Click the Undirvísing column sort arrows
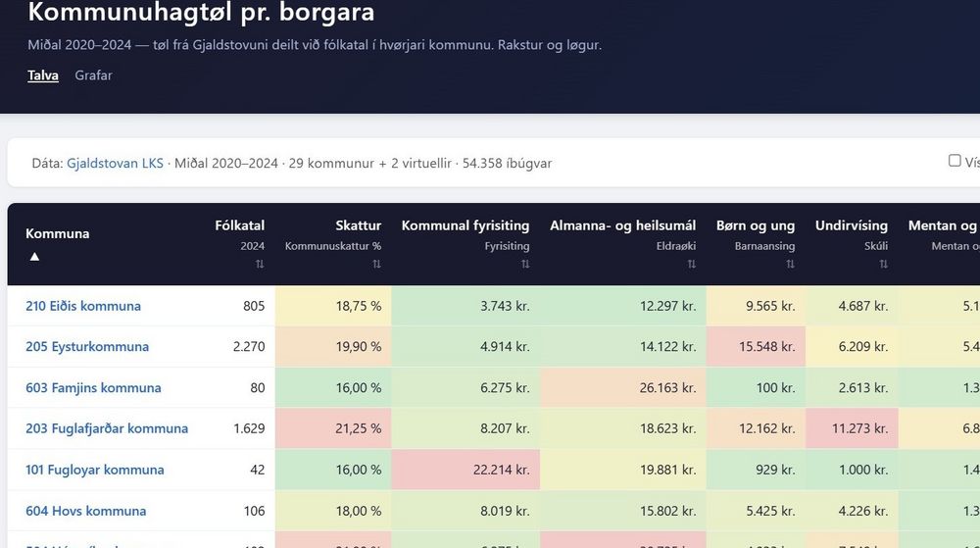The image size is (980, 548). tap(883, 265)
